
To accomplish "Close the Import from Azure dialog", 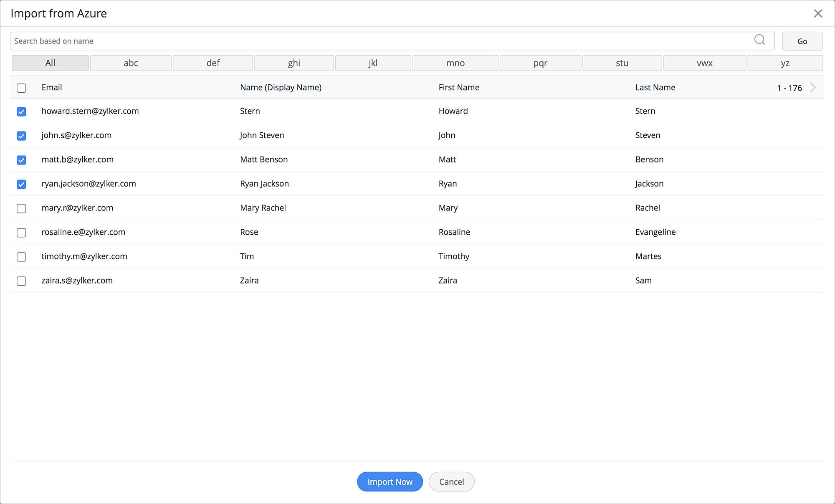I will tap(818, 13).
